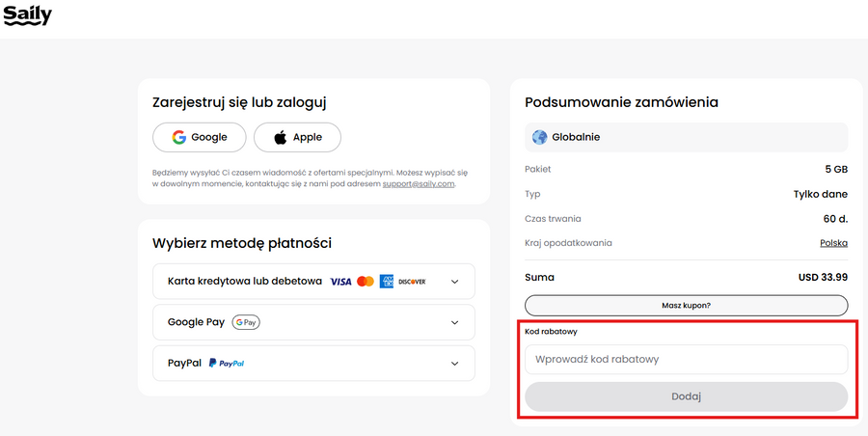The image size is (868, 436).
Task: Expand the credit or debit card option
Action: [x=455, y=282]
